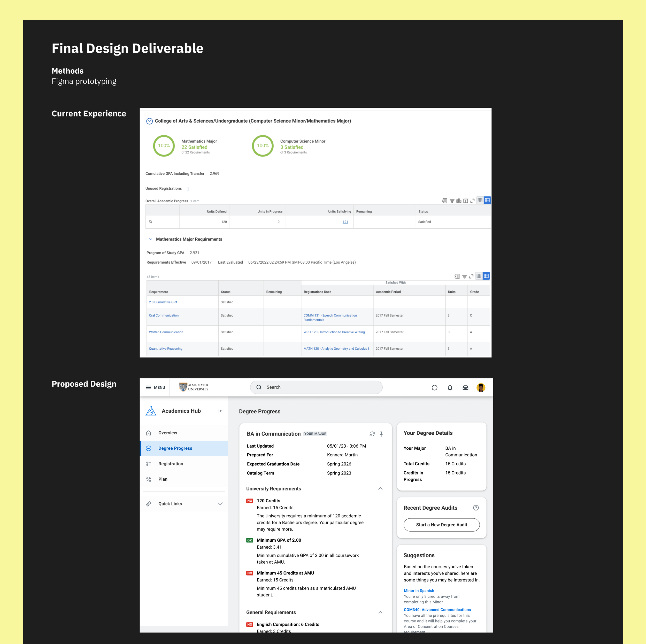Open the Overview page from the sidebar
The width and height of the screenshot is (646, 644).
pos(167,433)
